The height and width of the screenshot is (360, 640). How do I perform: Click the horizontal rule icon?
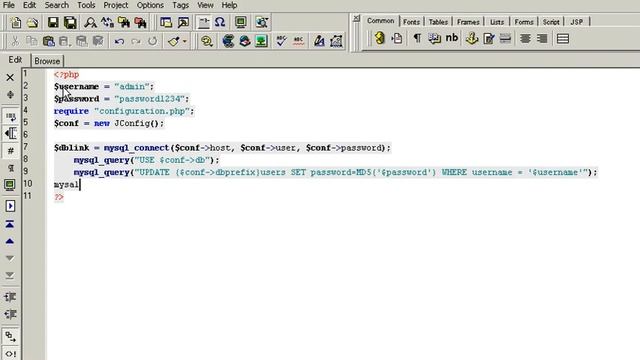coord(505,39)
